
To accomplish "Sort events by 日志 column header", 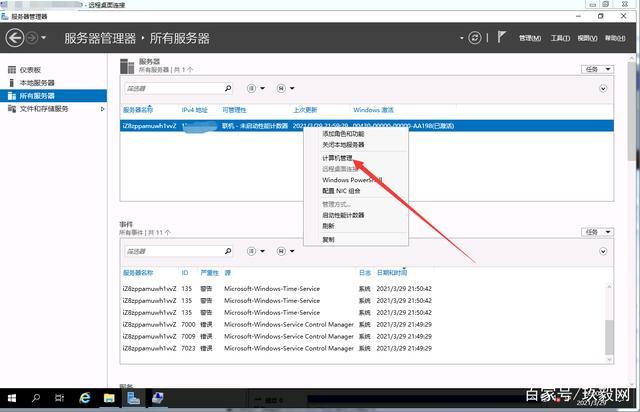I will pos(365,273).
